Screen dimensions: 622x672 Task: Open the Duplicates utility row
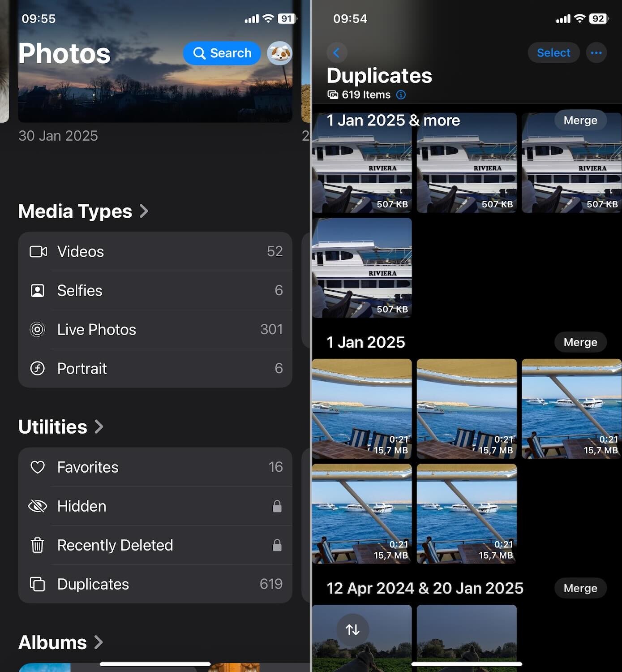[x=155, y=584]
